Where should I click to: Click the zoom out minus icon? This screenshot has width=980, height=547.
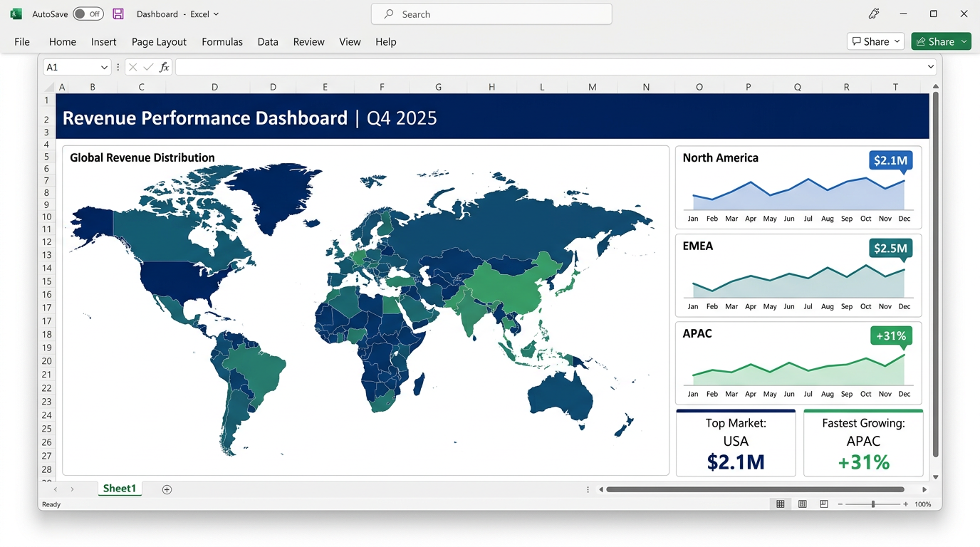840,504
